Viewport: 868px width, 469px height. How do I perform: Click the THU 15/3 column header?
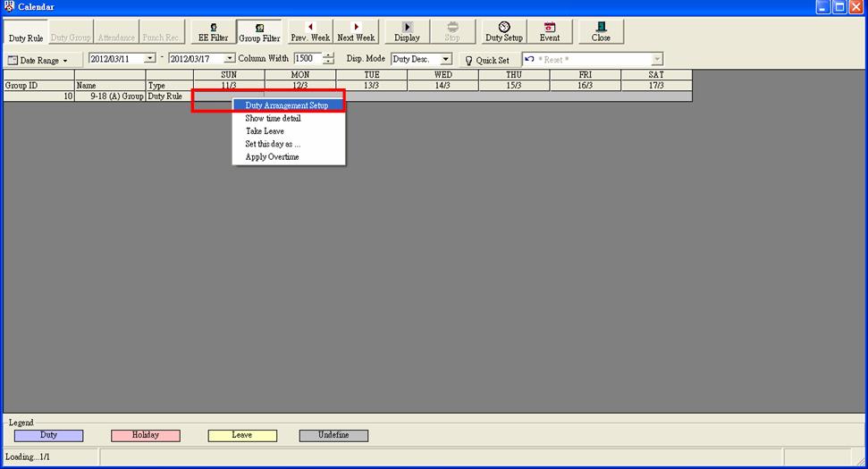coord(514,80)
